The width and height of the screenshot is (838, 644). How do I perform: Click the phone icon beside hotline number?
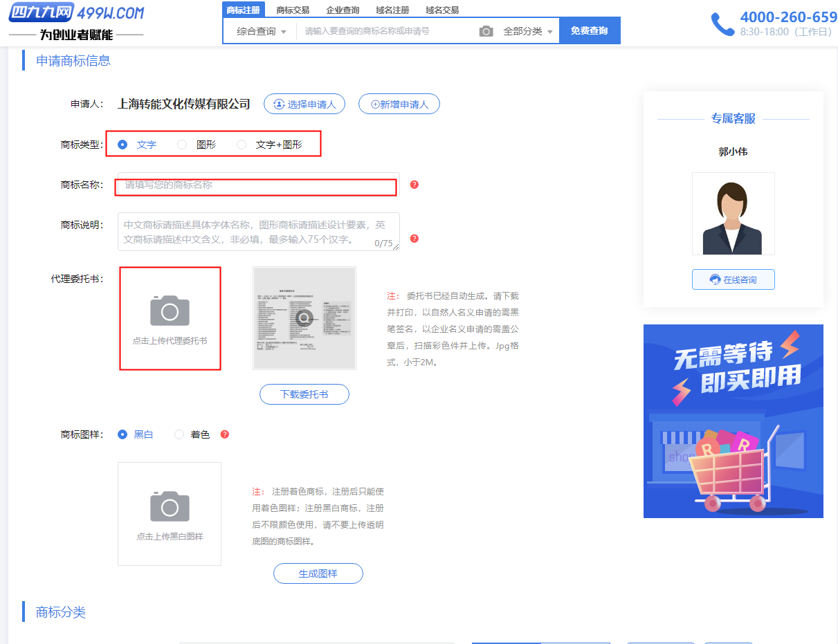[x=722, y=24]
